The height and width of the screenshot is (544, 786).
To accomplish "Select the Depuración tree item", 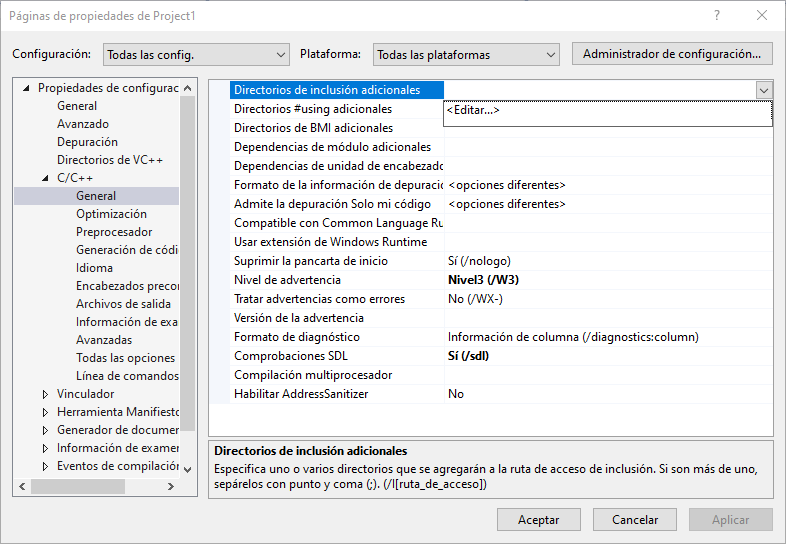I will [x=87, y=142].
